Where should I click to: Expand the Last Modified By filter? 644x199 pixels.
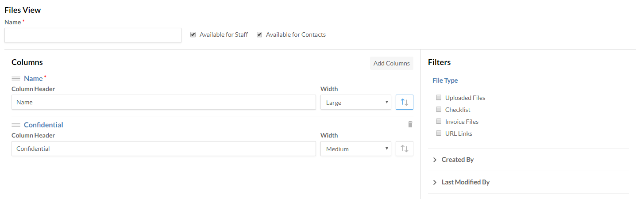[x=465, y=182]
